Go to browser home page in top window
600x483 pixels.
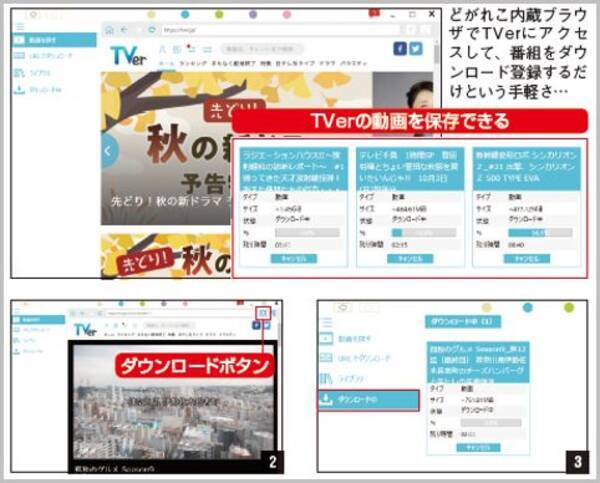109,29
